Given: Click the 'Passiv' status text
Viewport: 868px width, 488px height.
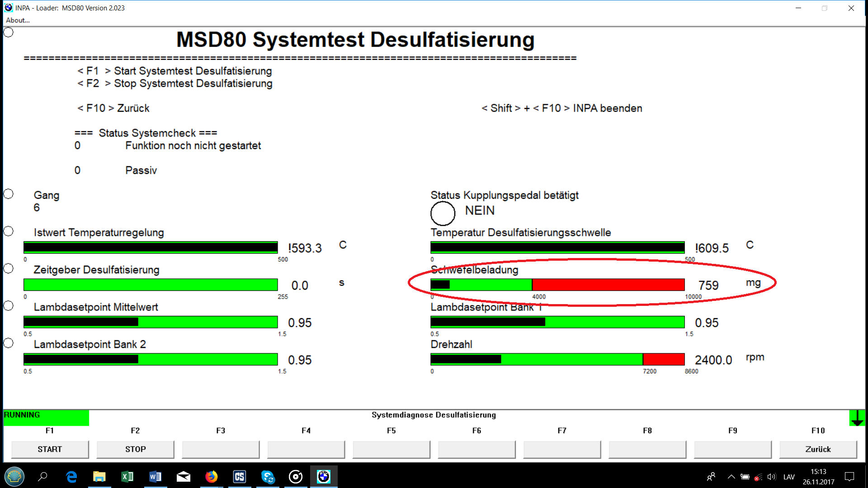Looking at the screenshot, I should pyautogui.click(x=141, y=170).
